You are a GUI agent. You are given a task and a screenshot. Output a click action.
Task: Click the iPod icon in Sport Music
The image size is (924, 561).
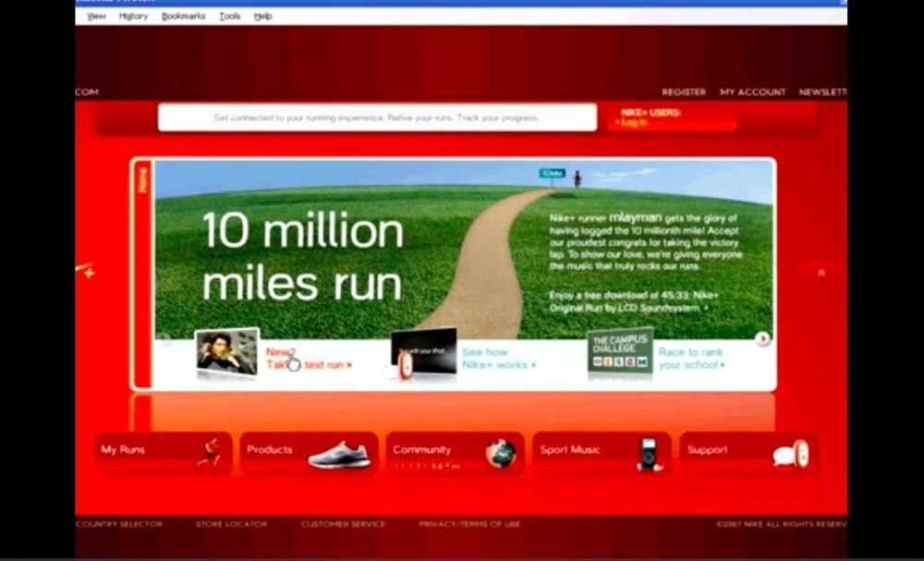tap(649, 453)
